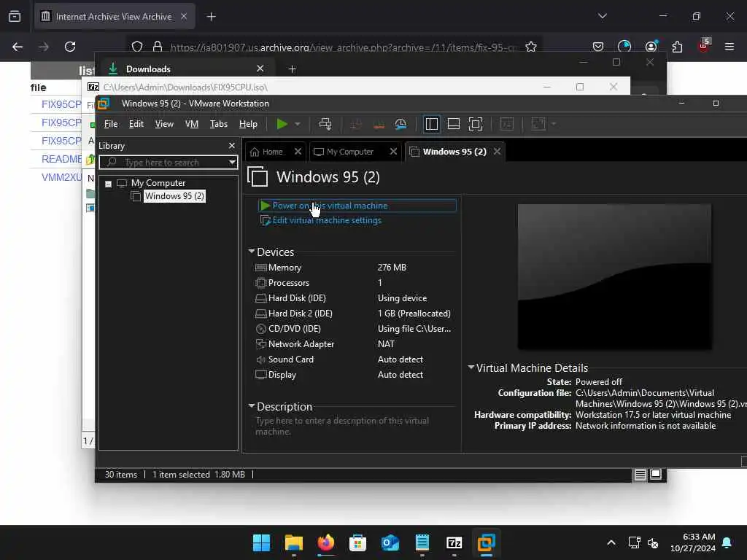The height and width of the screenshot is (560, 747).
Task: Open the Tabs menu
Action: pos(219,124)
